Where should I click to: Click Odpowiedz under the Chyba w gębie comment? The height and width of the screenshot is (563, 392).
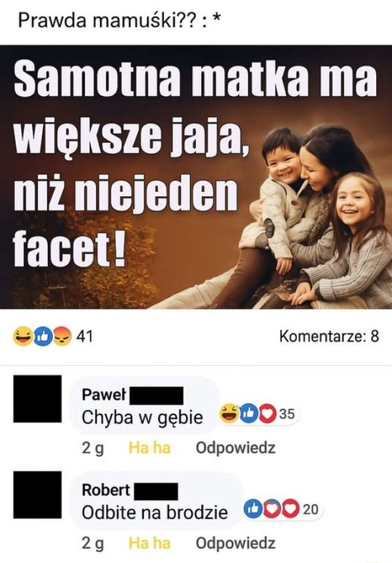236,448
